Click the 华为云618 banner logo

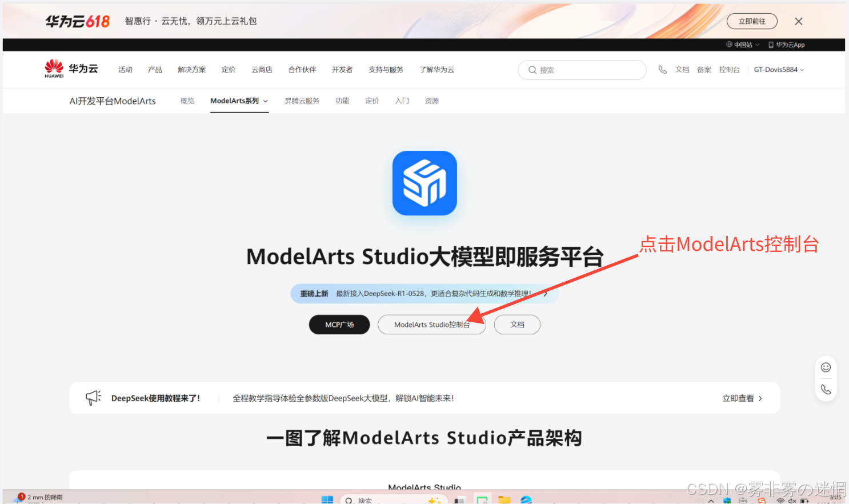click(x=77, y=21)
